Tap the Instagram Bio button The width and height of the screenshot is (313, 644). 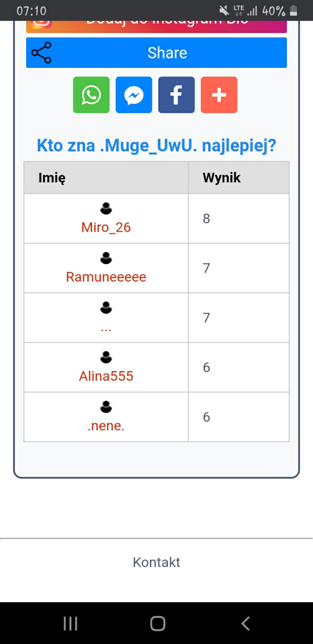[x=156, y=27]
